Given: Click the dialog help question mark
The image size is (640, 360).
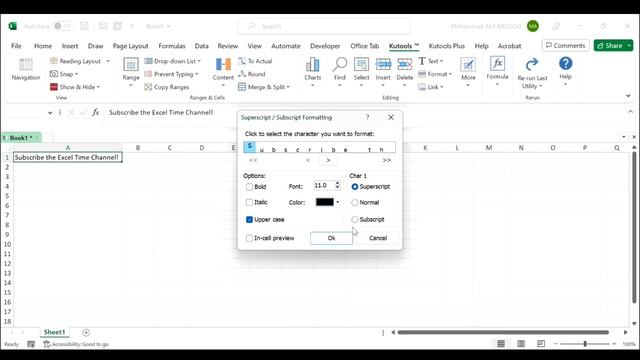Looking at the screenshot, I should [367, 117].
